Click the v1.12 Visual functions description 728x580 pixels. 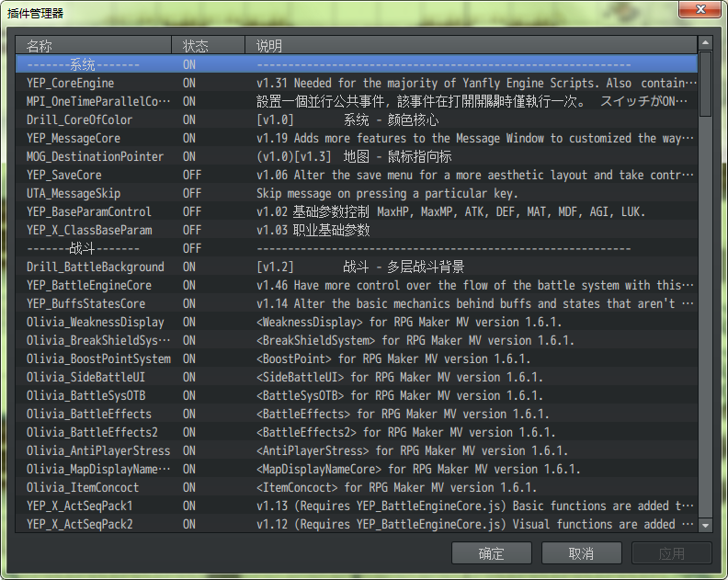475,524
